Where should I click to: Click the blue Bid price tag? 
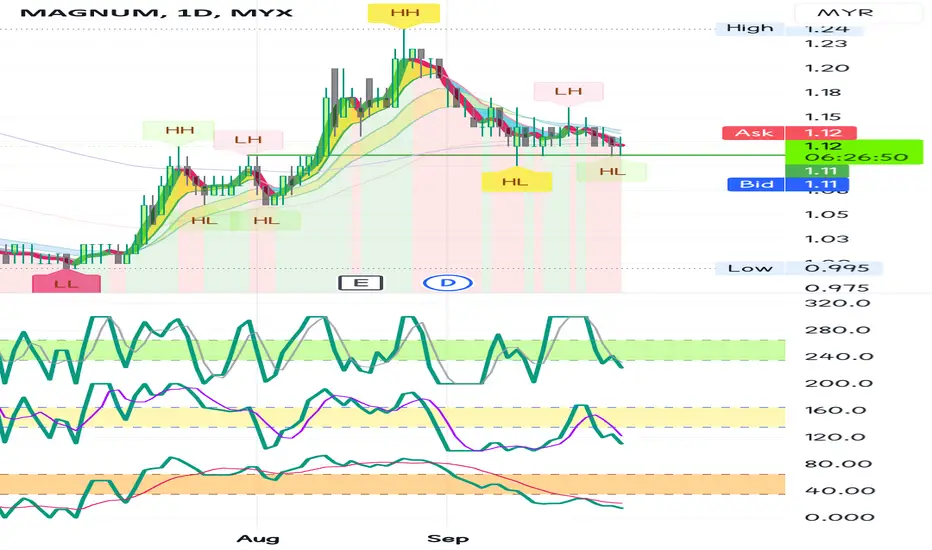(x=788, y=184)
